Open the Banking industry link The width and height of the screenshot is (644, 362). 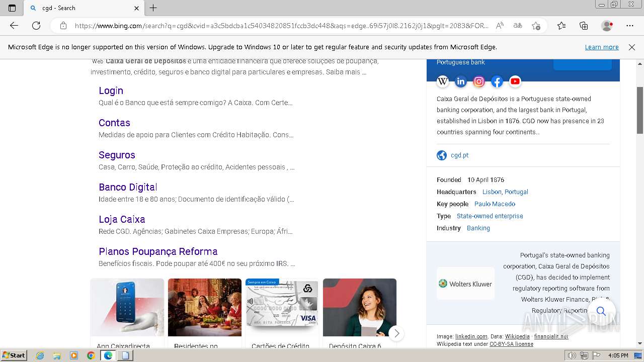point(478,228)
